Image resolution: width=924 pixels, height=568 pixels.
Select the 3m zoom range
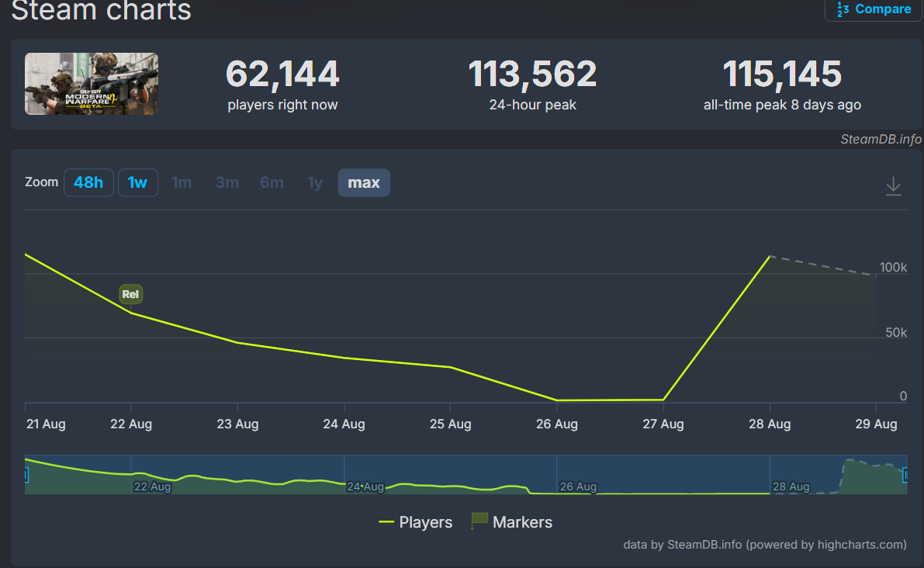(x=227, y=182)
